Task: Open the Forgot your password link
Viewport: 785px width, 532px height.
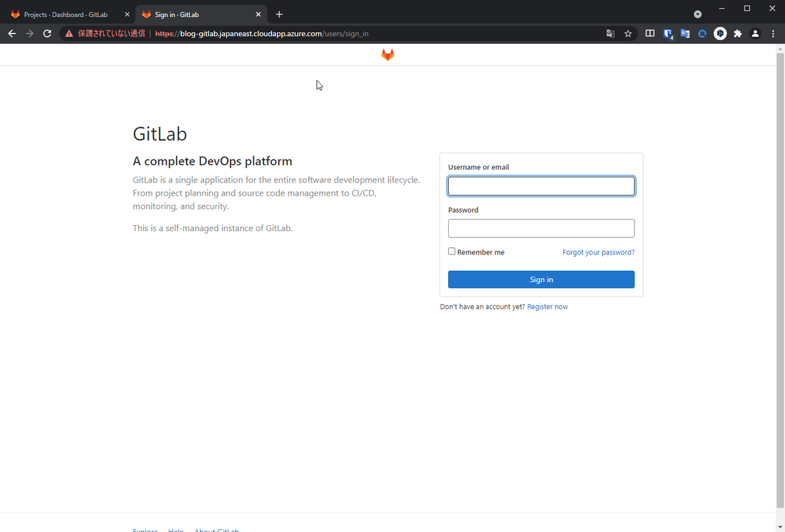Action: coord(599,253)
